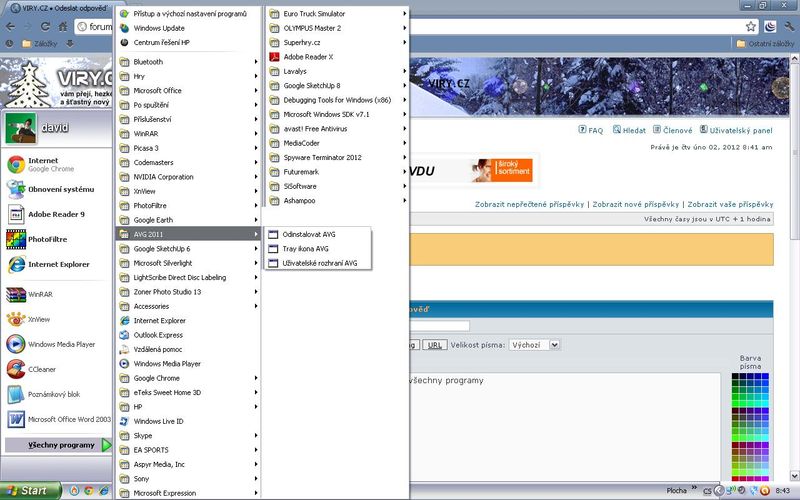Go back in Chrome
800x500 pixels.
[x=10, y=27]
